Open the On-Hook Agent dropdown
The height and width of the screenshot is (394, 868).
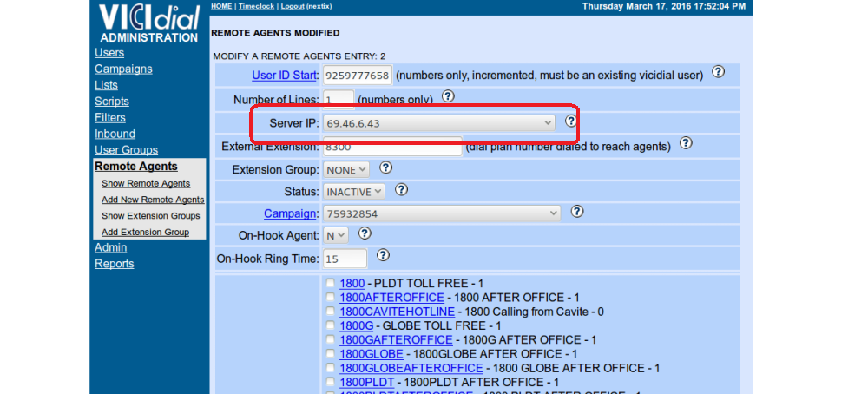point(335,235)
